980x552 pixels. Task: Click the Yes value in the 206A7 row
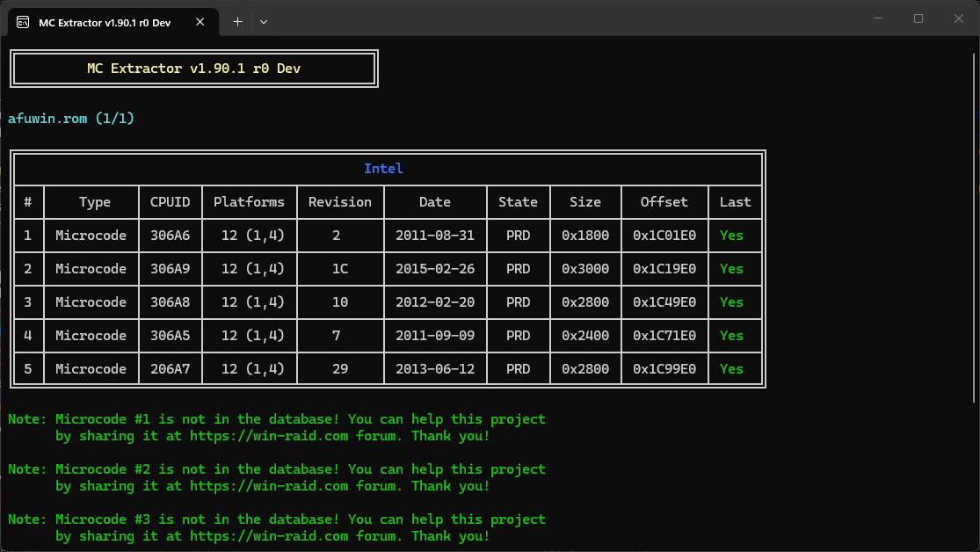tap(731, 369)
